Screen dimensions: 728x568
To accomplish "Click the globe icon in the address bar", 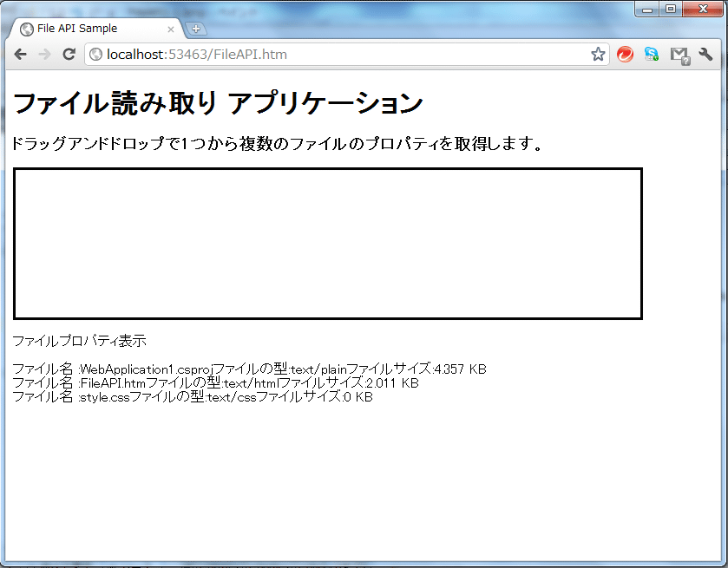I will click(x=95, y=52).
